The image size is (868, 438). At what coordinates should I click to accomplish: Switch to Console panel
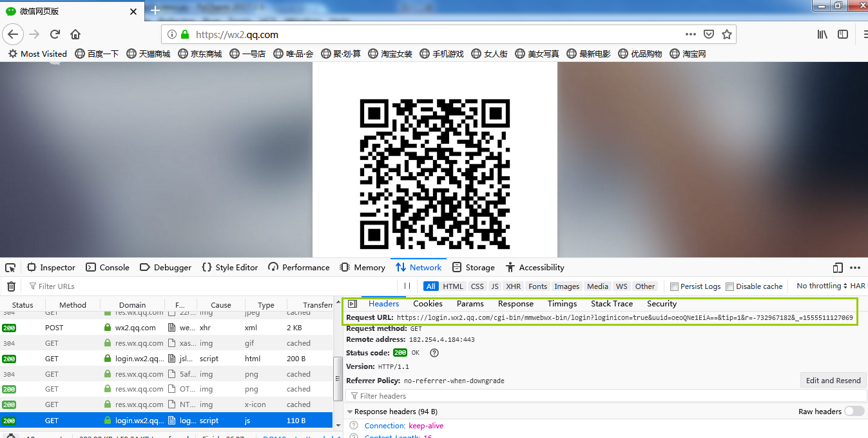click(x=108, y=268)
